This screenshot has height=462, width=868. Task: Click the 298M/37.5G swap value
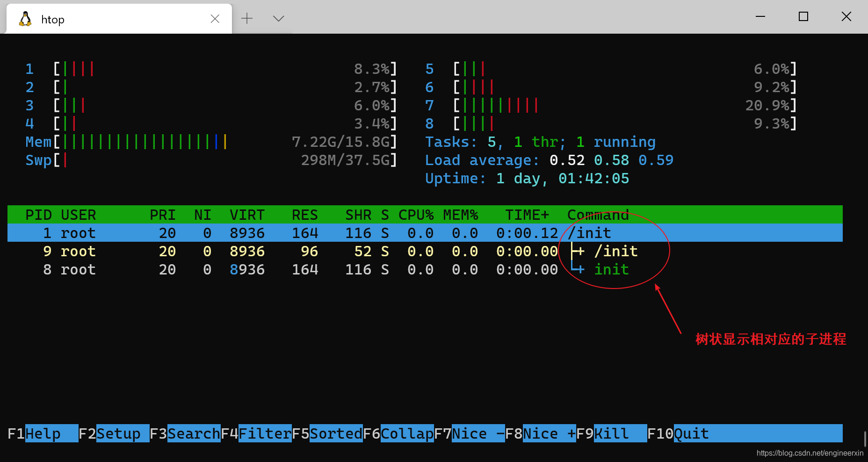(345, 160)
